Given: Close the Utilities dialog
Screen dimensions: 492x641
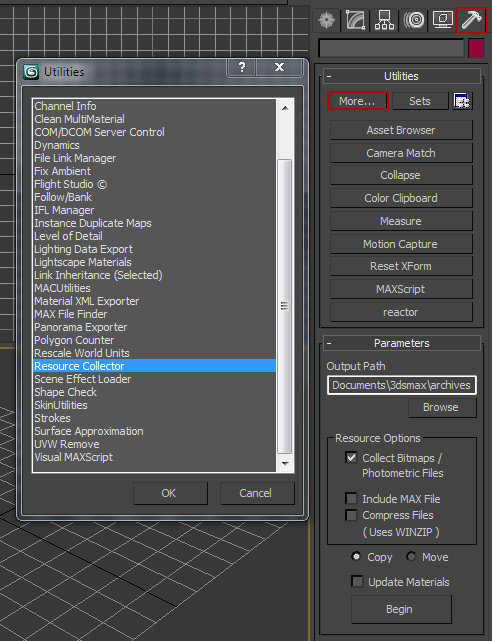Looking at the screenshot, I should coord(280,67).
